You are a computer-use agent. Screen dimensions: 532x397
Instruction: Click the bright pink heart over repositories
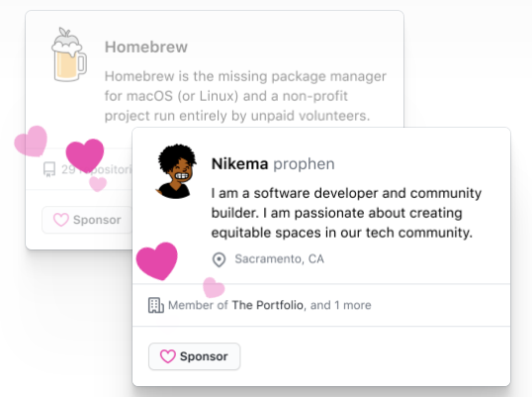[85, 155]
